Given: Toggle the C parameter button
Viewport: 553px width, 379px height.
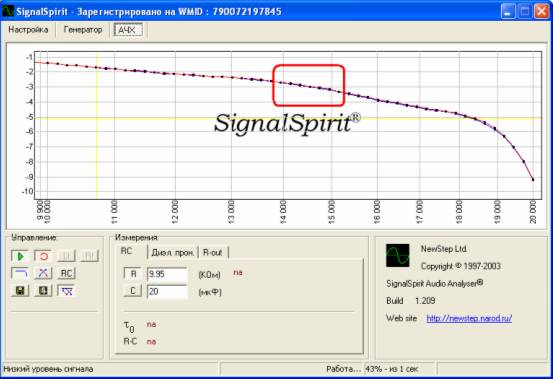Looking at the screenshot, I should click(x=133, y=291).
